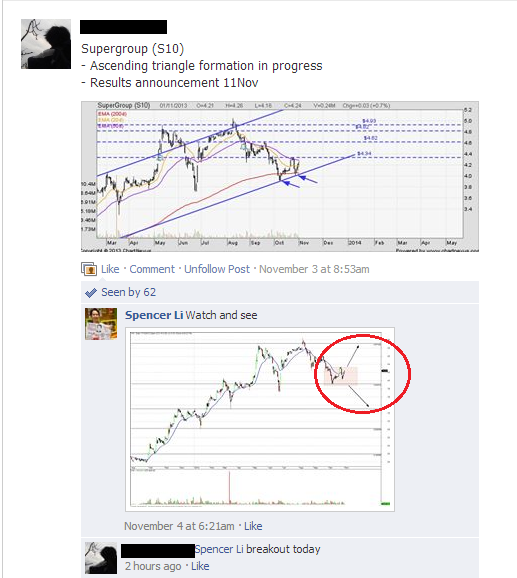The height and width of the screenshot is (578, 517).
Task: Open Spencer Li's profile picture
Action: 101,324
